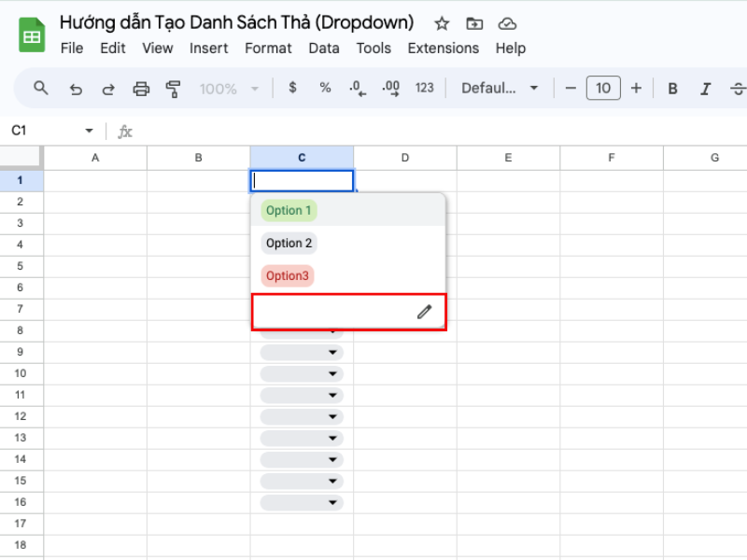Click the search magnifier icon in toolbar
This screenshot has height=560, width=747.
point(40,88)
